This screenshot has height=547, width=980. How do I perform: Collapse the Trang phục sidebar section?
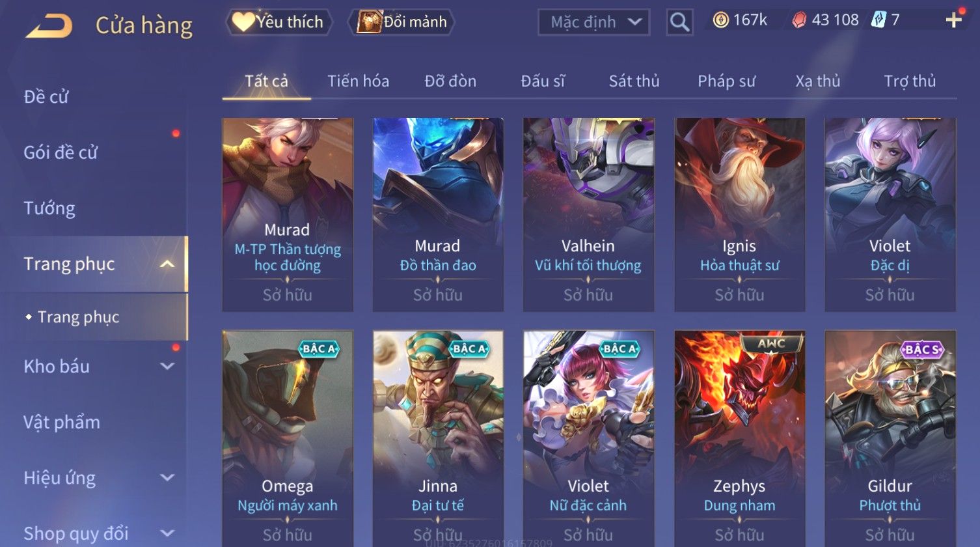pos(167,264)
